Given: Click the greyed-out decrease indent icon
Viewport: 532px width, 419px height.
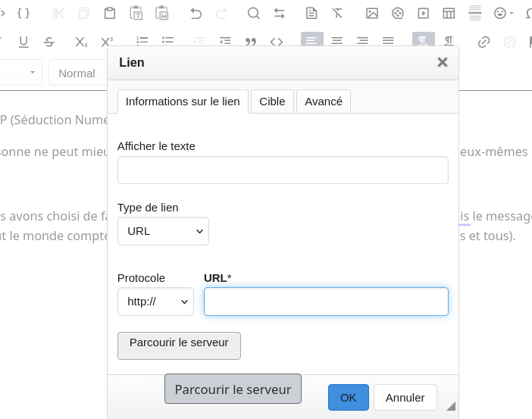Looking at the screenshot, I should click(x=199, y=41).
